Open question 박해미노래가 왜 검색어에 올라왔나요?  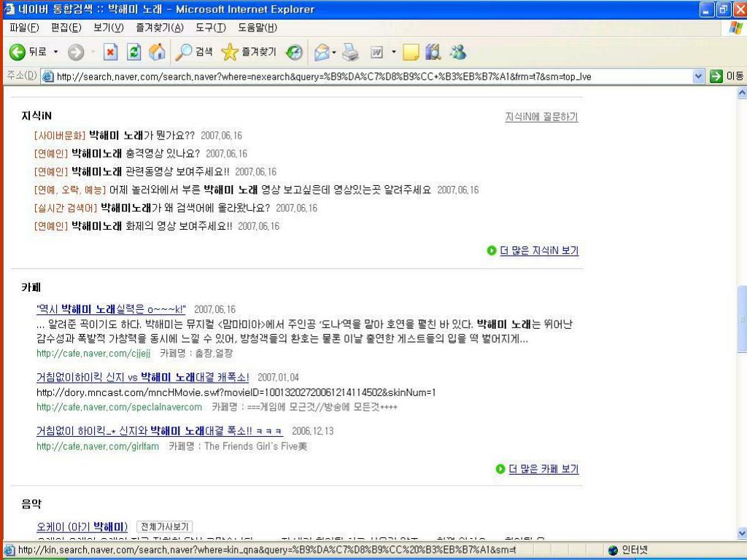pyautogui.click(x=186, y=208)
